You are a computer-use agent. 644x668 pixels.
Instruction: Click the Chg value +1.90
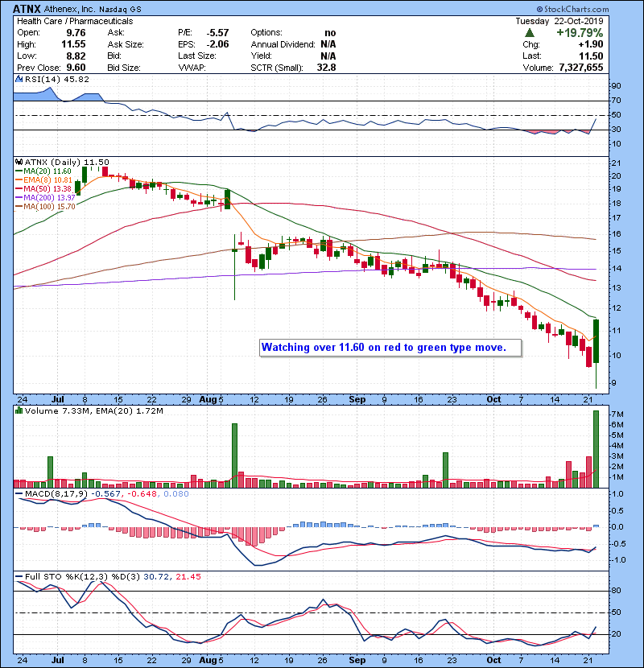point(591,44)
